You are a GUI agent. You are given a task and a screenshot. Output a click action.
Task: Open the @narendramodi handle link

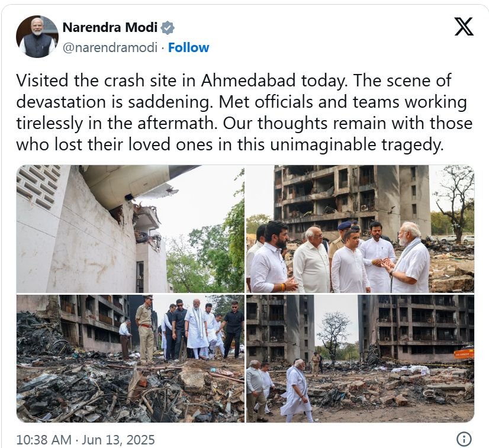pos(110,48)
